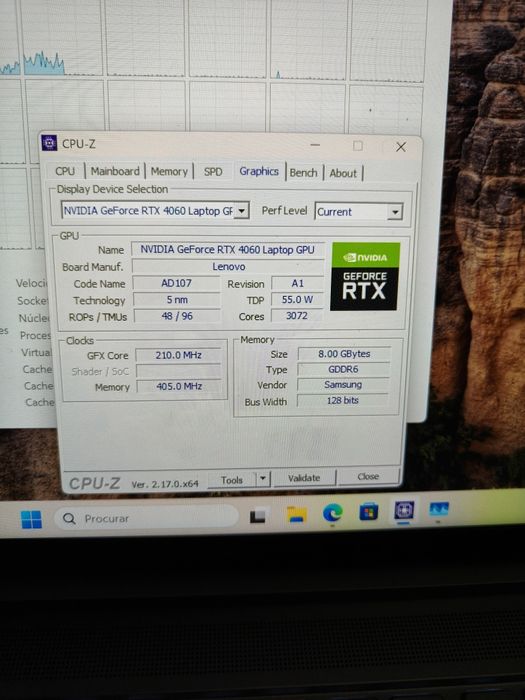525x700 pixels.
Task: Click the 55.0 W TDP value
Action: click(297, 300)
